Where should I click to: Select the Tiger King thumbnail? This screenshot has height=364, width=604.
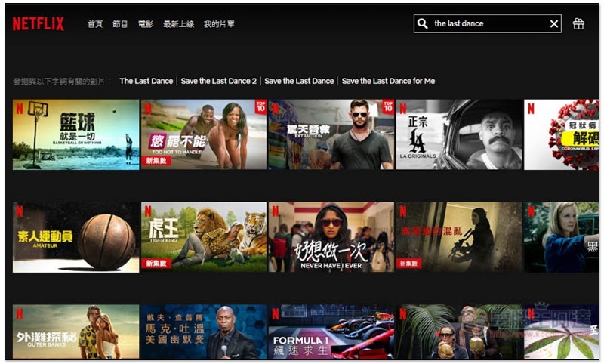(204, 236)
